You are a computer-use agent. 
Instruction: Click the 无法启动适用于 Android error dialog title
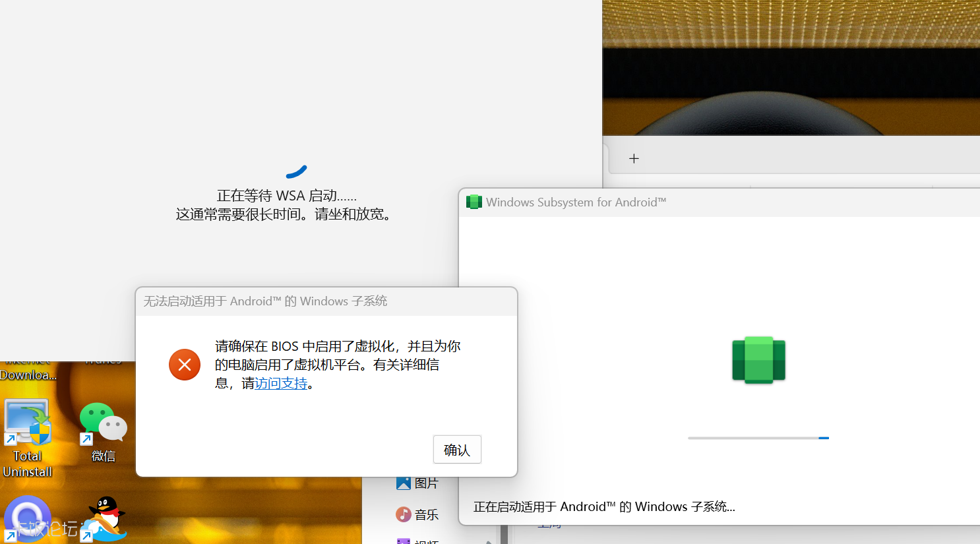(265, 301)
